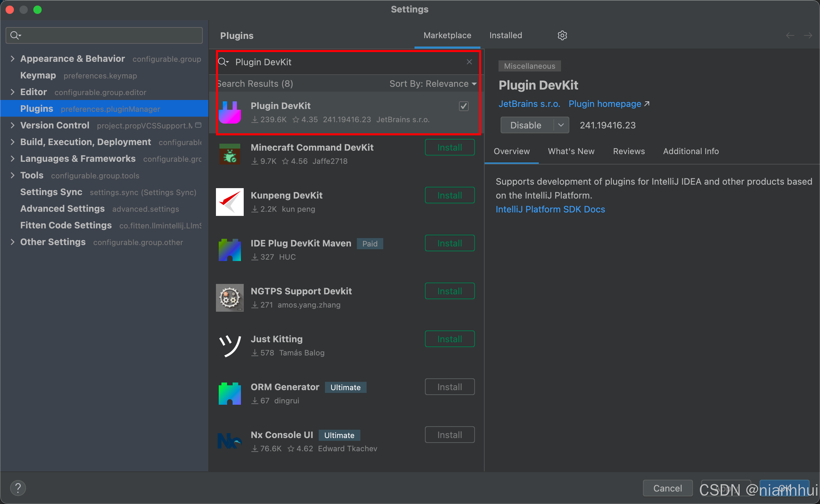Click the Minecraft Command DevKit icon

pos(229,154)
